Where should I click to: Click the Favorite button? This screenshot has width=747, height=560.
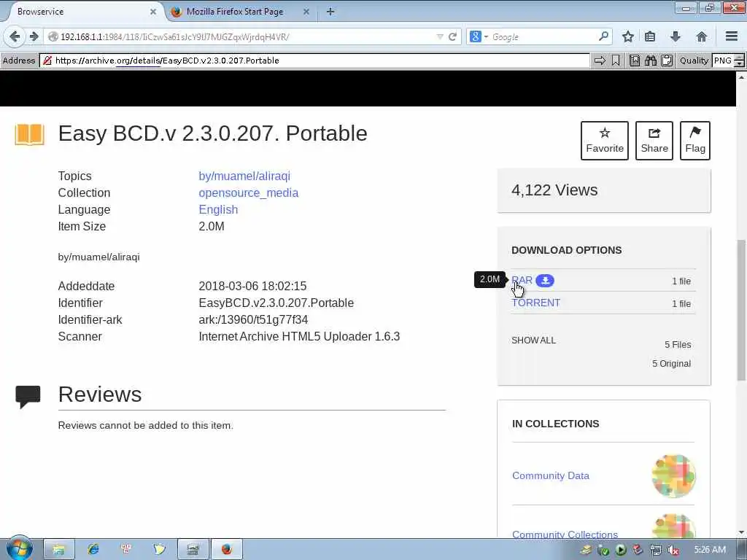(x=605, y=141)
